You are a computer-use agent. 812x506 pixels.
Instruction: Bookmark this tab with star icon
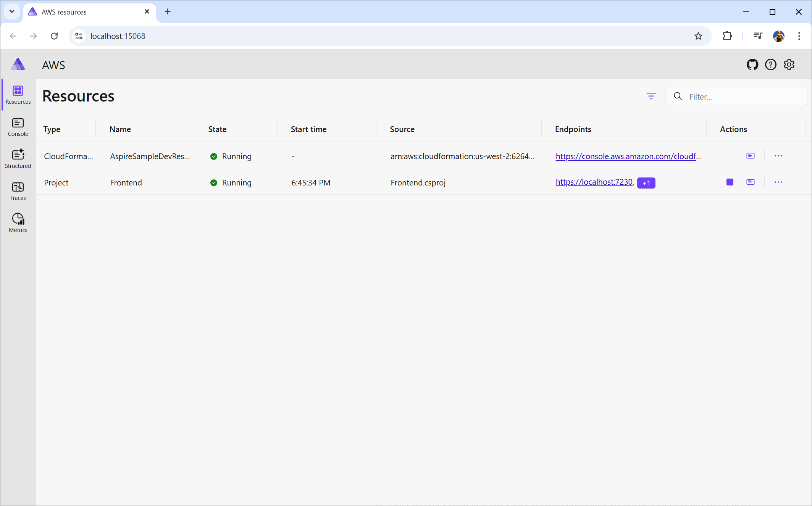coord(698,36)
